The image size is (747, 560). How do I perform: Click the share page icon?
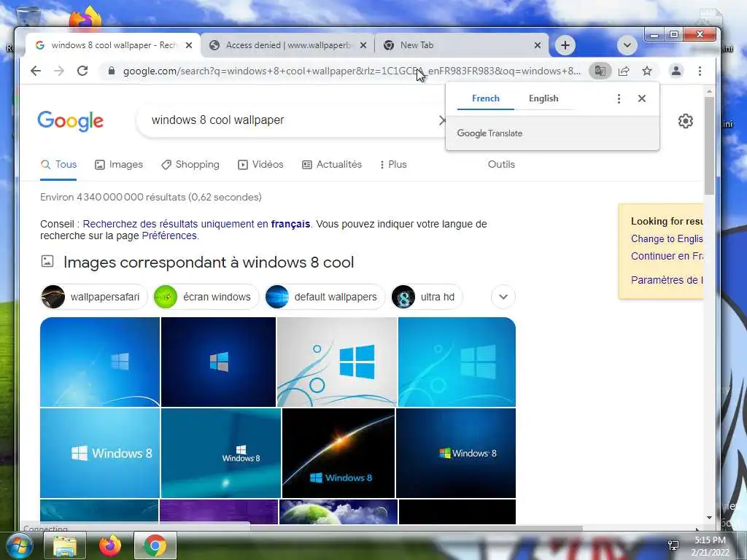point(624,71)
